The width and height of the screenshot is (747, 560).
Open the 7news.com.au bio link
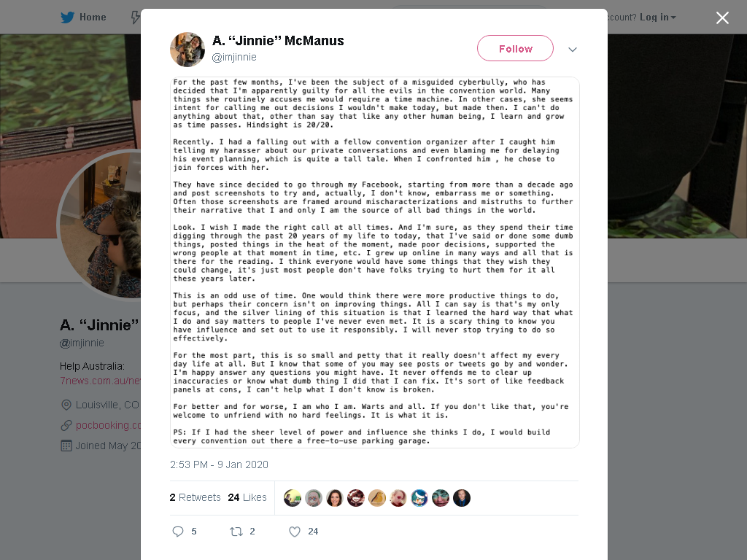[x=100, y=381]
